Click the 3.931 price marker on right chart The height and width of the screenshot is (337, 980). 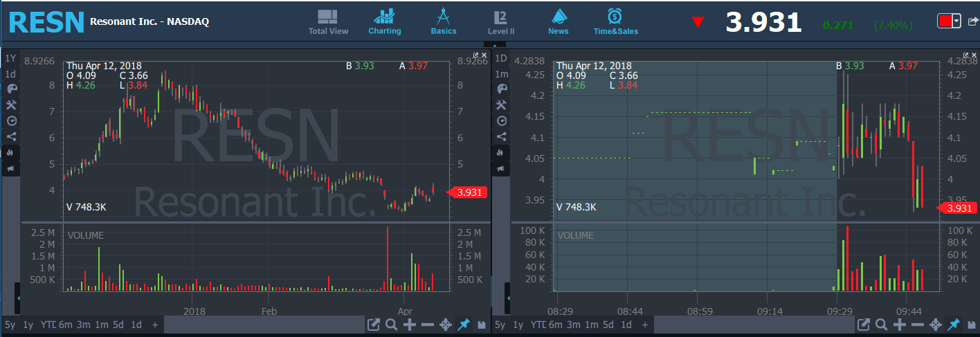click(x=956, y=208)
